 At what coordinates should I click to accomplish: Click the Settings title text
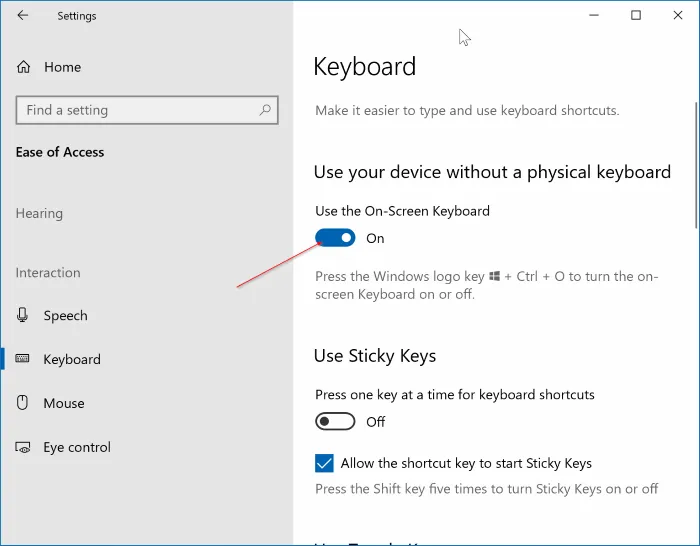77,16
